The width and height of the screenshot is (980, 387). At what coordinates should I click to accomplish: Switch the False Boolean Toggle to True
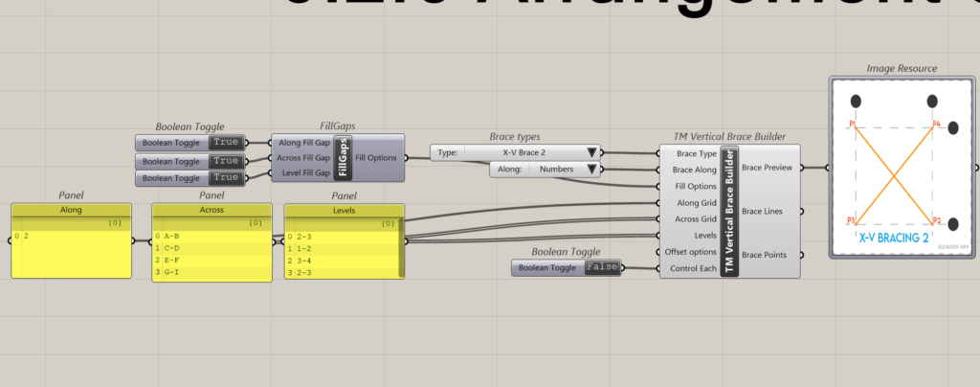tap(601, 268)
